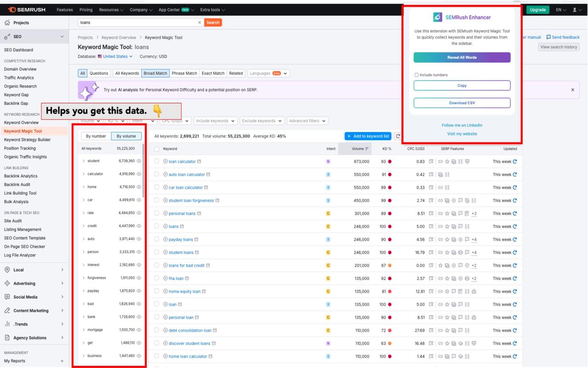The width and height of the screenshot is (588, 368).
Task: Open the Advanced filters dropdown
Action: point(307,121)
